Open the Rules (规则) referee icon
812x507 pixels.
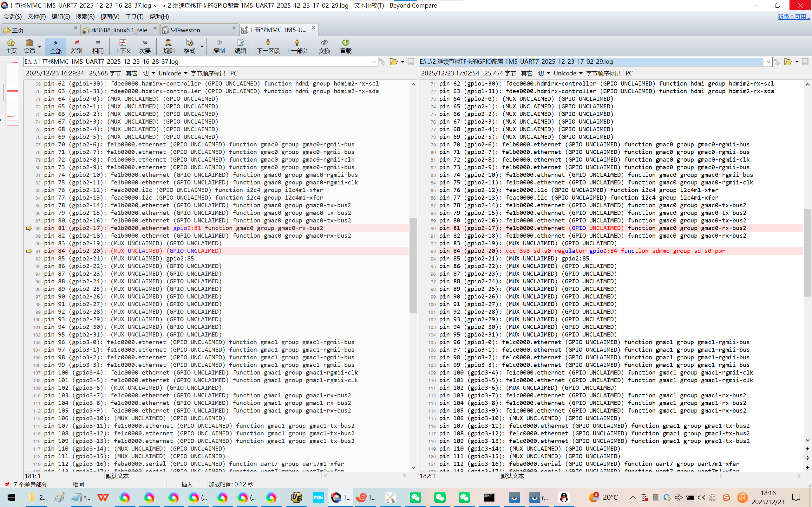click(x=168, y=46)
